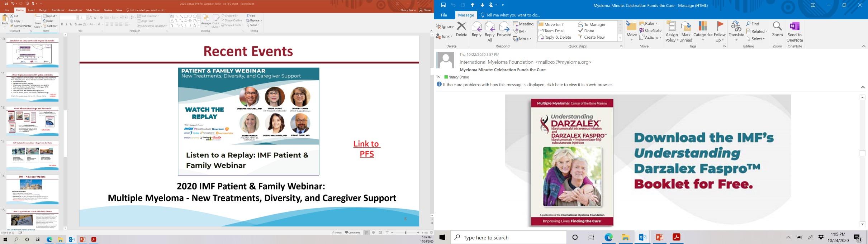Go to next item arrow in Outlook
The width and height of the screenshot is (868, 244).
[x=482, y=5]
